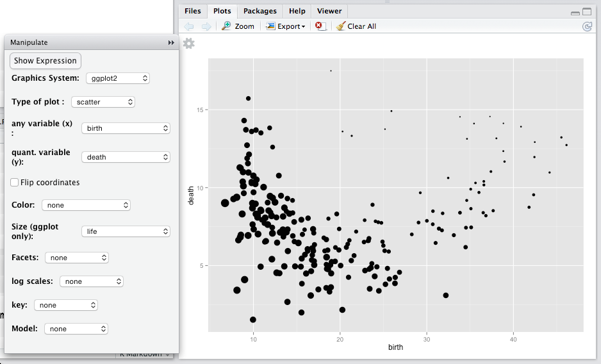Open the manipulate gear icon

point(188,44)
